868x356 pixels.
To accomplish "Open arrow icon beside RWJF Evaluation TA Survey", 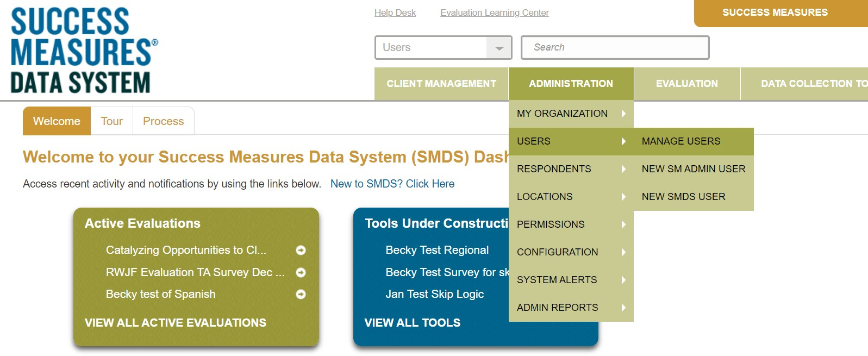I will 301,272.
